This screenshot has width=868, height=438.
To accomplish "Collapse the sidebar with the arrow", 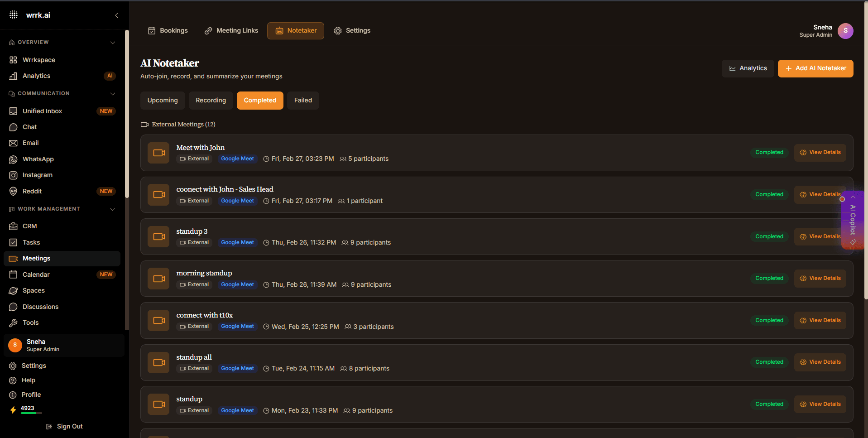I will 117,15.
